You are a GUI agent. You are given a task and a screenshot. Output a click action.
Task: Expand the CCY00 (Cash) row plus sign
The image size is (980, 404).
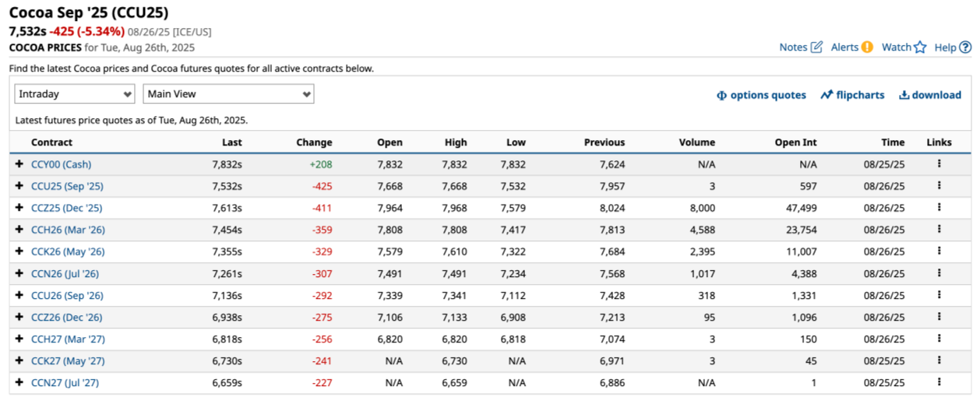tap(19, 164)
